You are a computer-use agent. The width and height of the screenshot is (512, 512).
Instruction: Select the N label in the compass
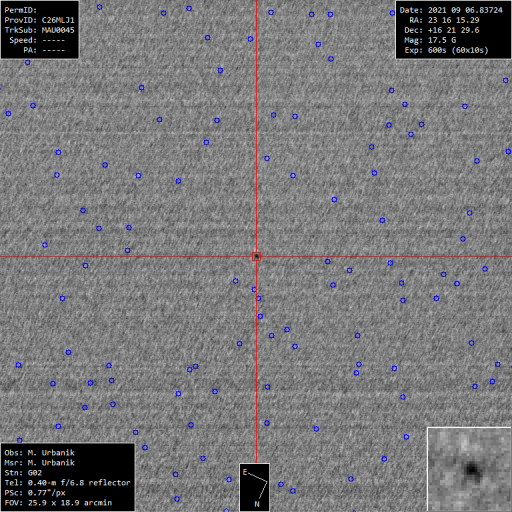257,504
